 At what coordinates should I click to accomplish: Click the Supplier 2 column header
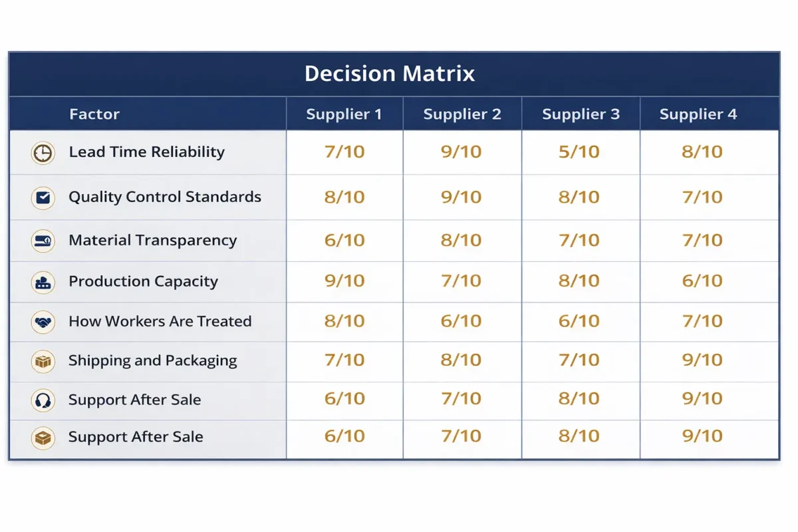[x=462, y=114]
